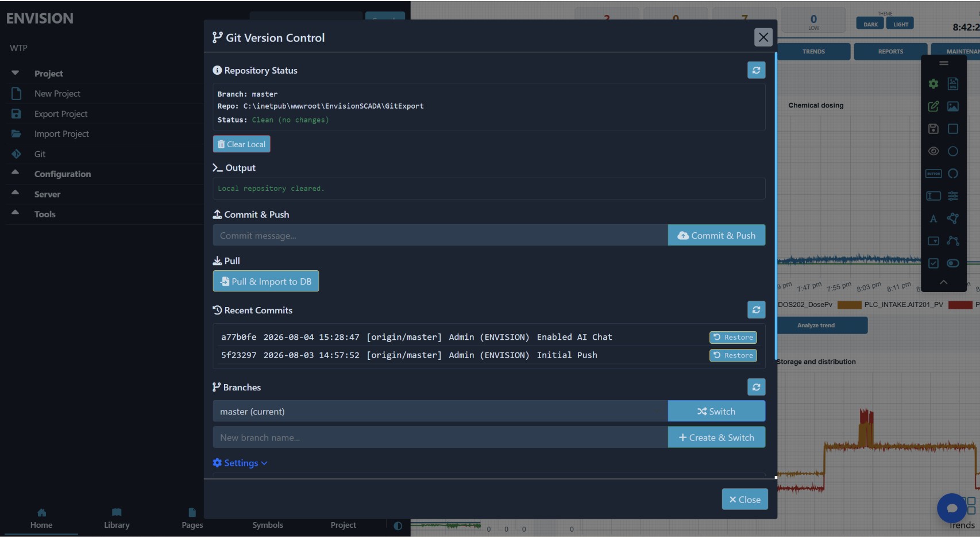Click the green gear settings icon in tool palette
The height and width of the screenshot is (537, 980).
click(933, 84)
